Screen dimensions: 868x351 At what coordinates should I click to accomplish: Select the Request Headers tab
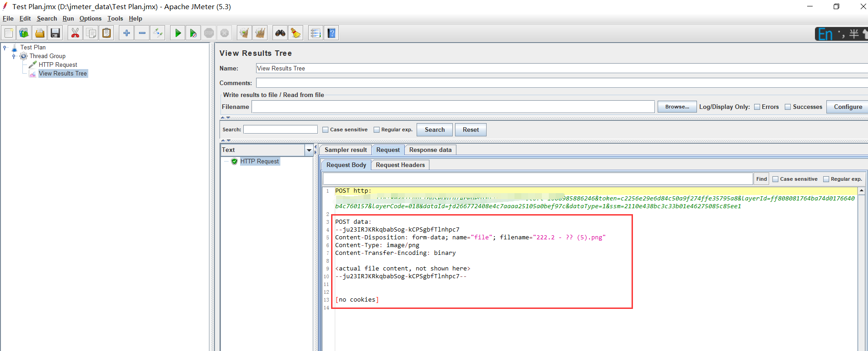coord(400,165)
